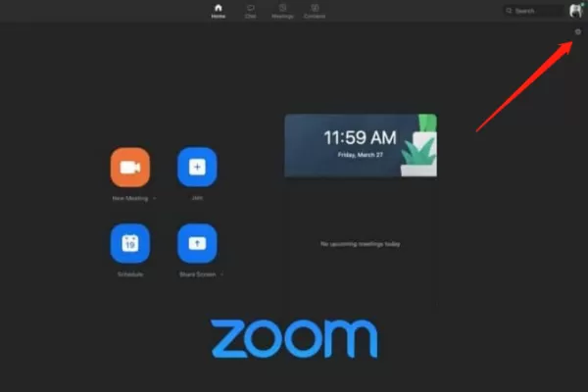Click the 11:59 AM clock card
588x392 pixels.
click(361, 145)
